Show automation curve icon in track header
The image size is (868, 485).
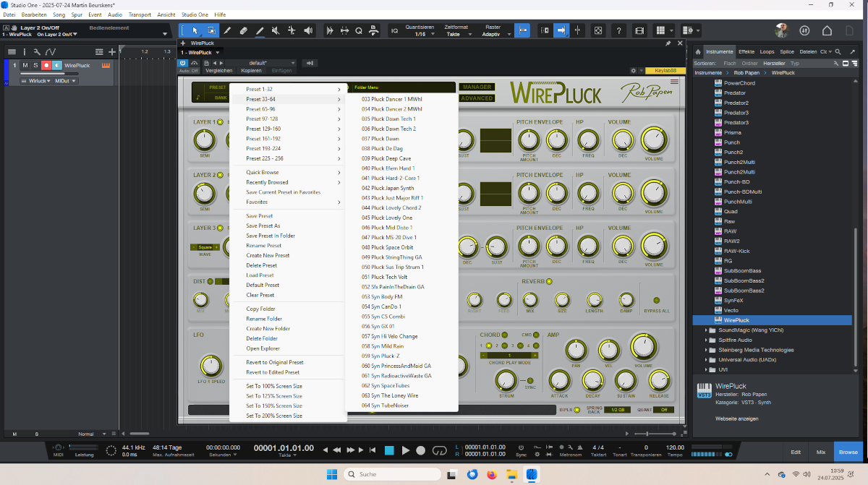pyautogui.click(x=50, y=52)
